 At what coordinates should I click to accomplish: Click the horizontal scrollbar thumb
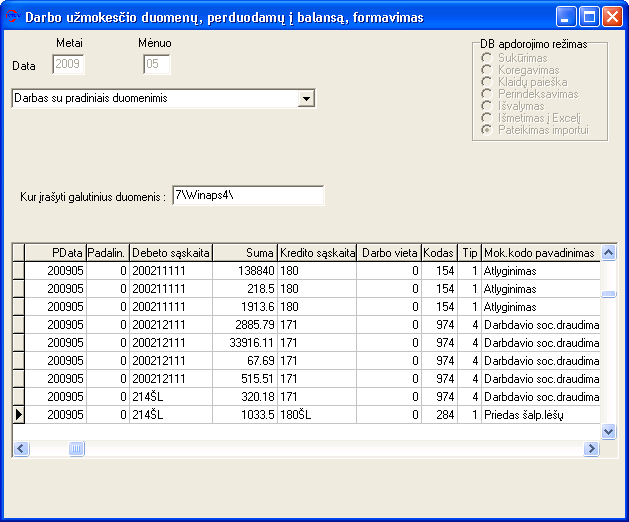coord(76,448)
